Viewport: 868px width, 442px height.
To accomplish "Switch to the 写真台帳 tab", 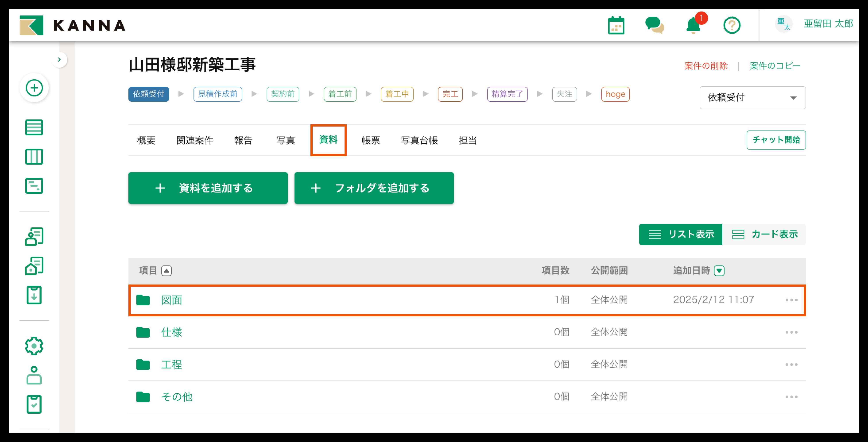I will (x=419, y=140).
